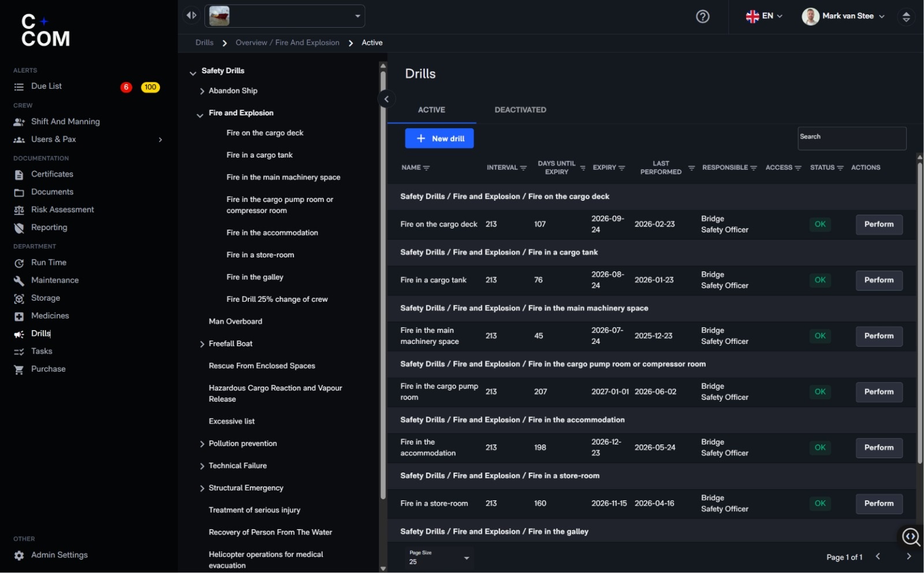The height and width of the screenshot is (573, 924).
Task: Perform the Fire in a cargo tank drill
Action: 879,280
